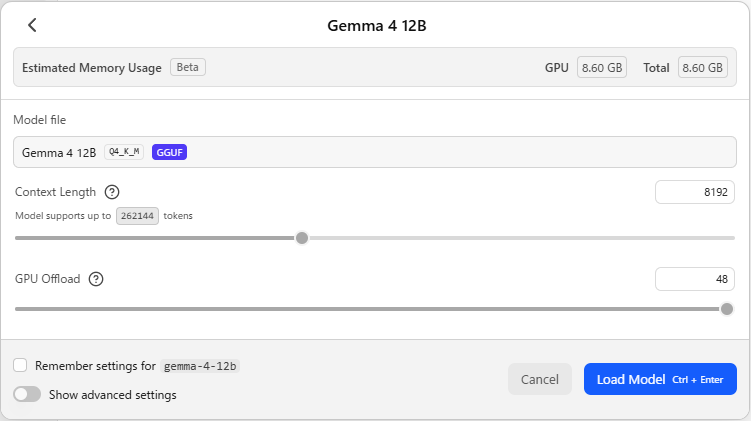Screen dimensions: 751x421
Task: Focus the Context Length value field
Action: tap(694, 192)
